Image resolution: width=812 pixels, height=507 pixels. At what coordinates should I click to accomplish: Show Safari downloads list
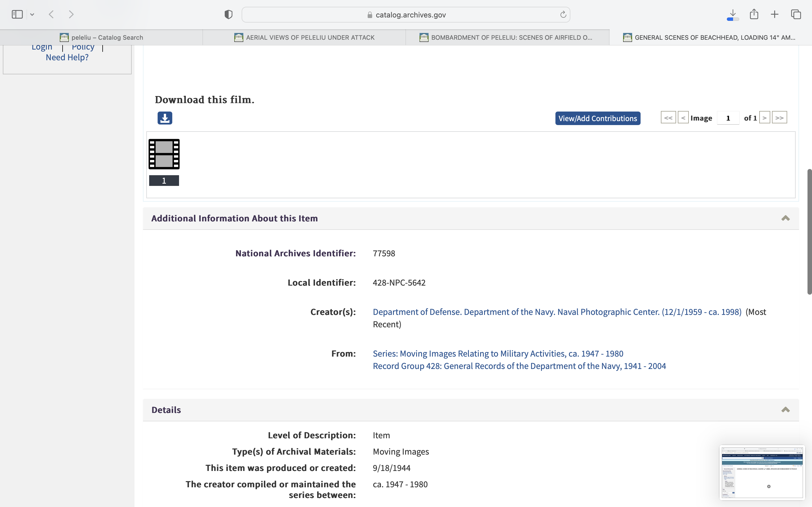pos(733,14)
